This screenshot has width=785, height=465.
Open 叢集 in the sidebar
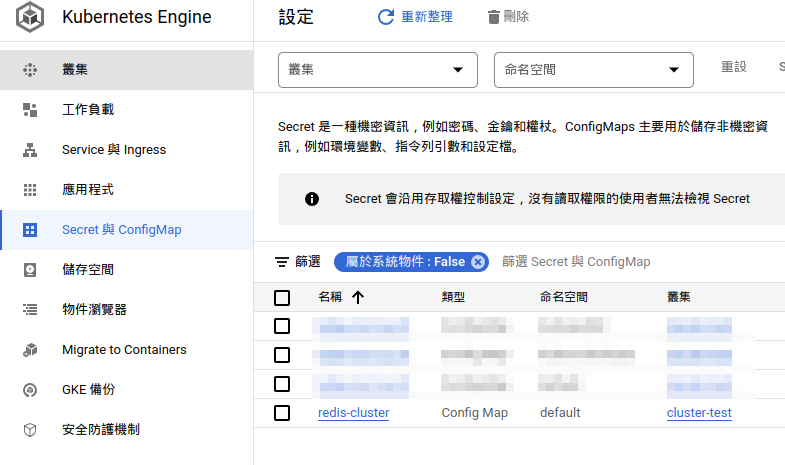pyautogui.click(x=126, y=70)
